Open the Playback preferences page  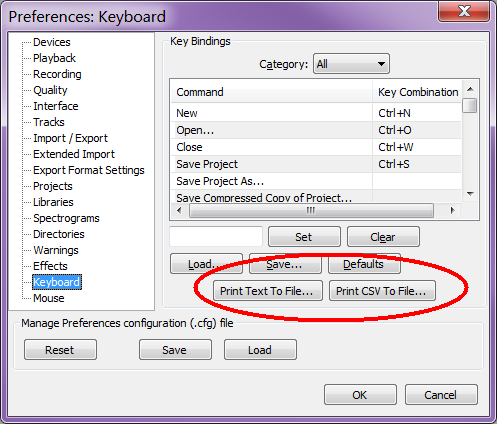click(54, 58)
